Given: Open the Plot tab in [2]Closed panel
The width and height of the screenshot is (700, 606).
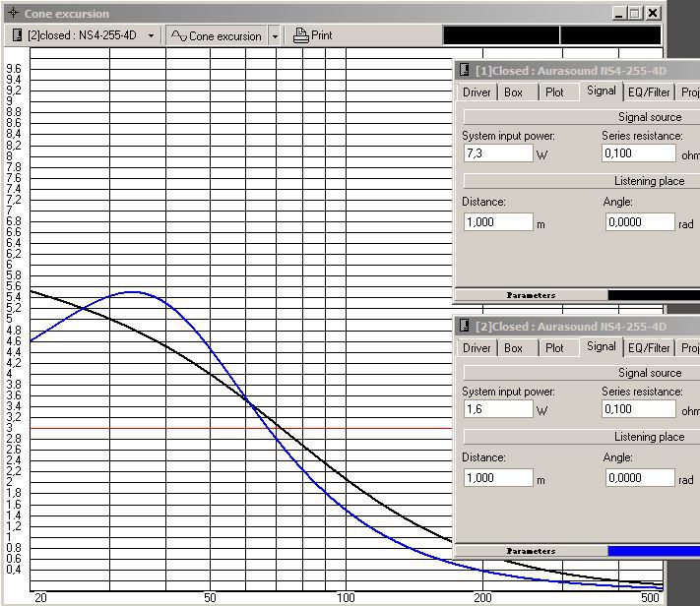Looking at the screenshot, I should pos(554,348).
